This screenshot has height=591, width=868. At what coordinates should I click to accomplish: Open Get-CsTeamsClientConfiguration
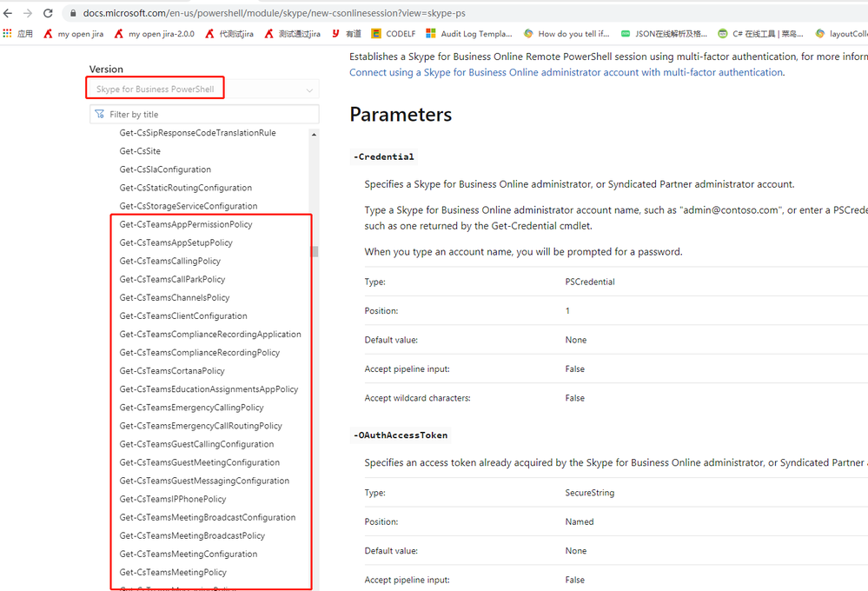coord(183,315)
